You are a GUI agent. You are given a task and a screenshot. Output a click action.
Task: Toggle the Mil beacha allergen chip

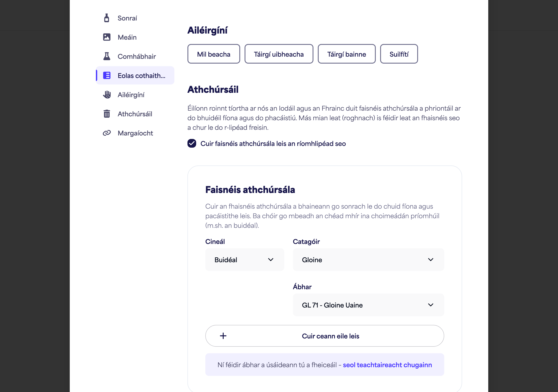coord(214,54)
